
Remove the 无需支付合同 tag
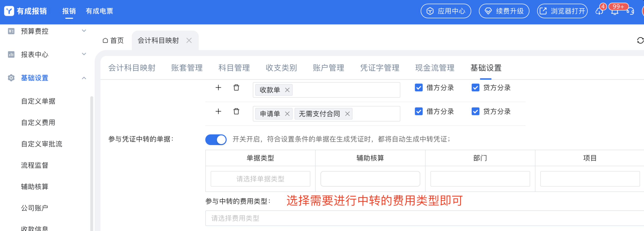pos(347,114)
